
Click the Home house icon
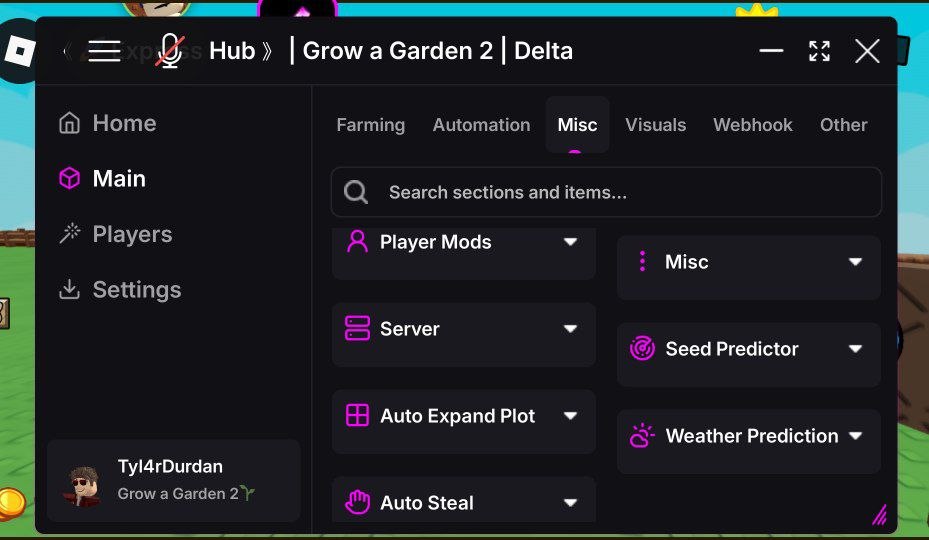pyautogui.click(x=69, y=123)
